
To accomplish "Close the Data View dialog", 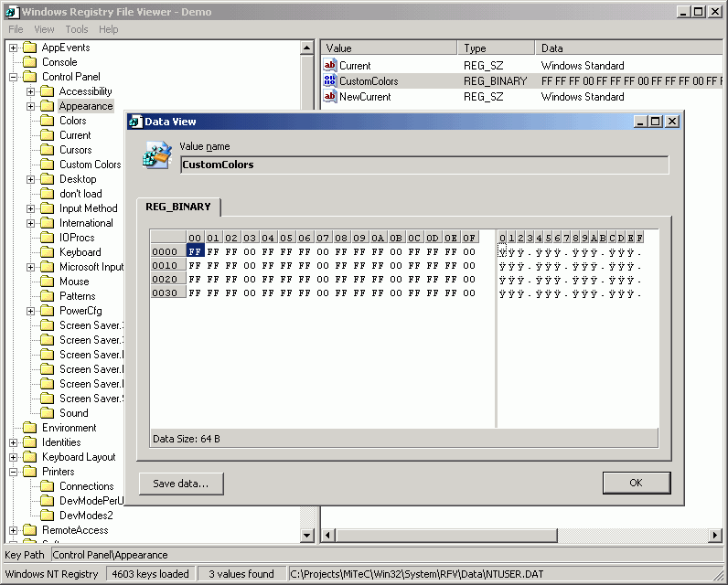I will point(672,122).
